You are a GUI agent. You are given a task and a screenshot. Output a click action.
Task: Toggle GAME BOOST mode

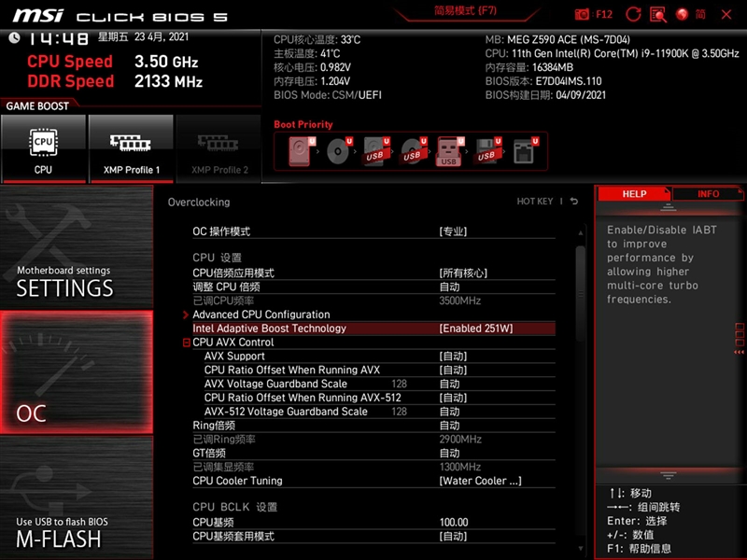[x=37, y=106]
